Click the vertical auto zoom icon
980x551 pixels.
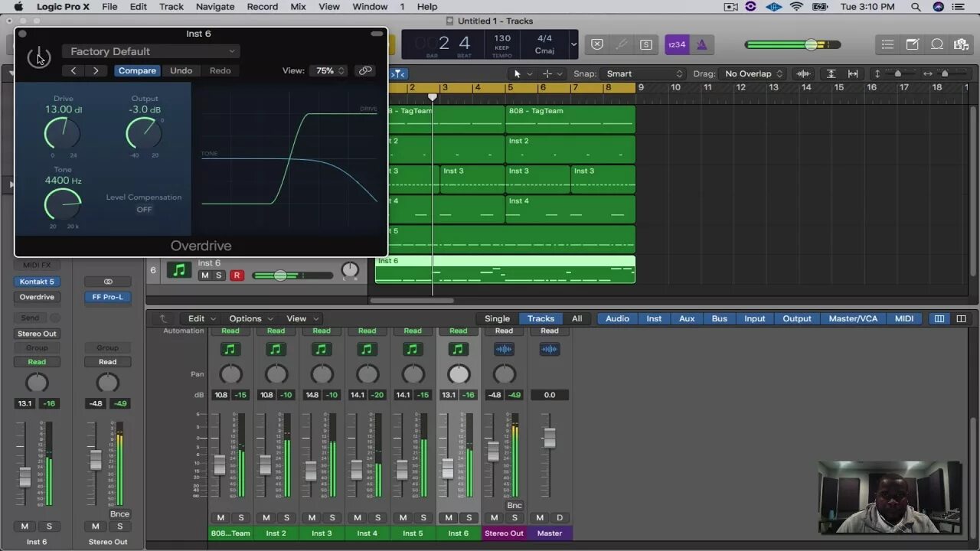tap(831, 73)
